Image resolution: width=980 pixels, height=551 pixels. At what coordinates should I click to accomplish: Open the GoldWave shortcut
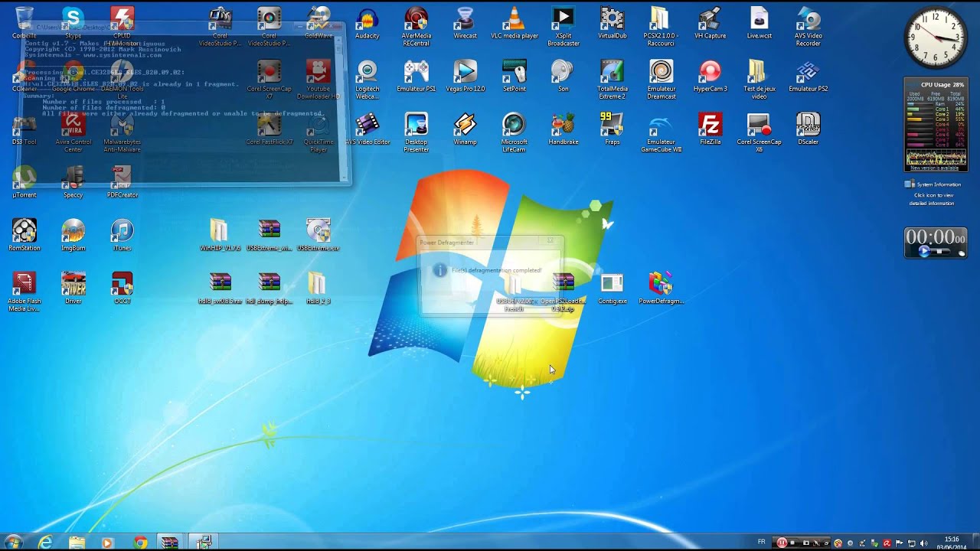point(318,22)
